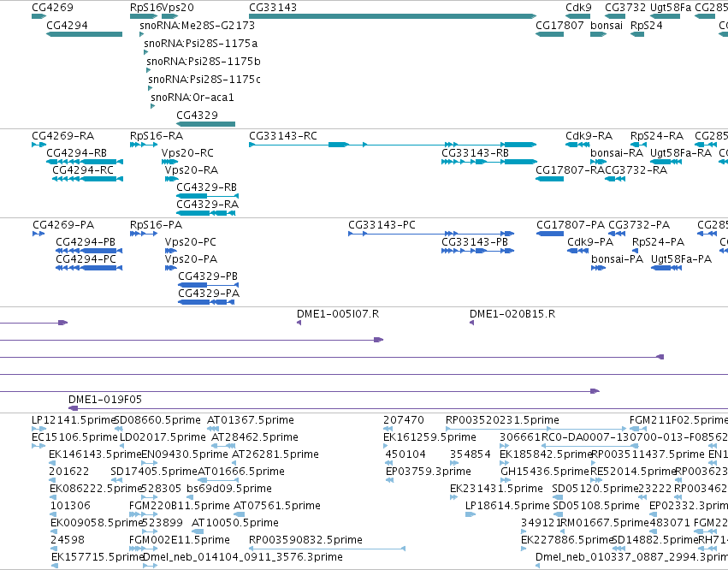Select snoRNA:Psi28S-1175a feature

[x=145, y=52]
